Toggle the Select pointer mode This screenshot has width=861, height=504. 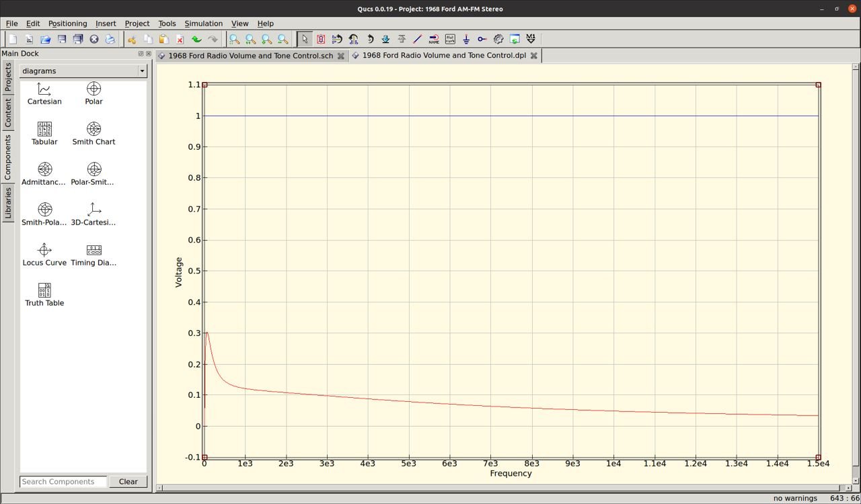point(305,40)
